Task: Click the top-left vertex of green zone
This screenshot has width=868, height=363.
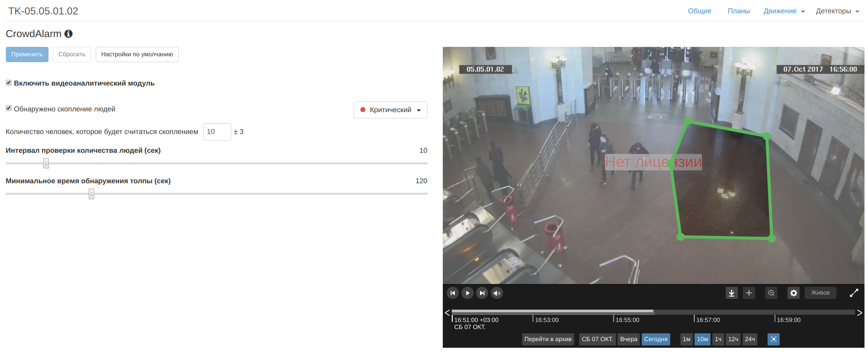Action: coord(688,122)
